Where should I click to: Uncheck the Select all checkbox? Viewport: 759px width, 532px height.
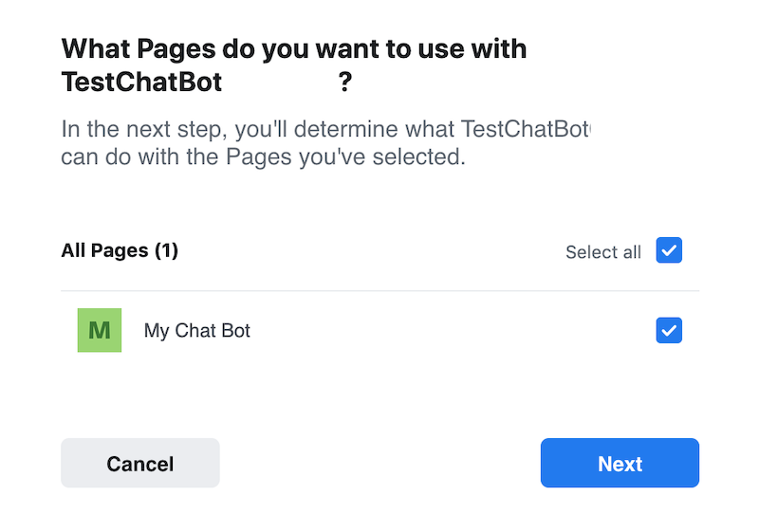click(669, 250)
